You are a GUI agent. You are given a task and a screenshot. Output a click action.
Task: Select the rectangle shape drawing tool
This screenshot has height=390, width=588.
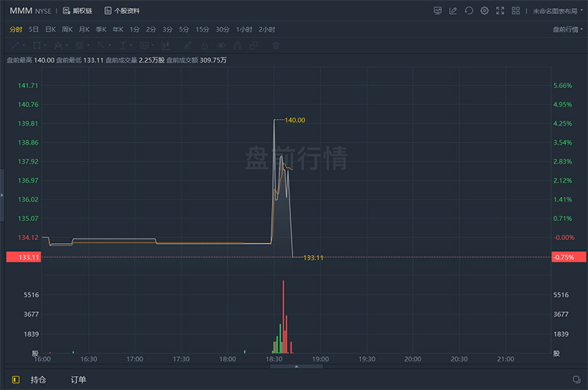coord(37,46)
